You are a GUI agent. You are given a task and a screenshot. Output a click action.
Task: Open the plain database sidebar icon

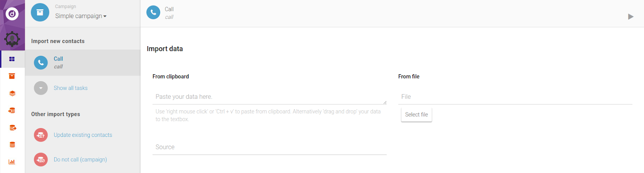[x=12, y=145]
